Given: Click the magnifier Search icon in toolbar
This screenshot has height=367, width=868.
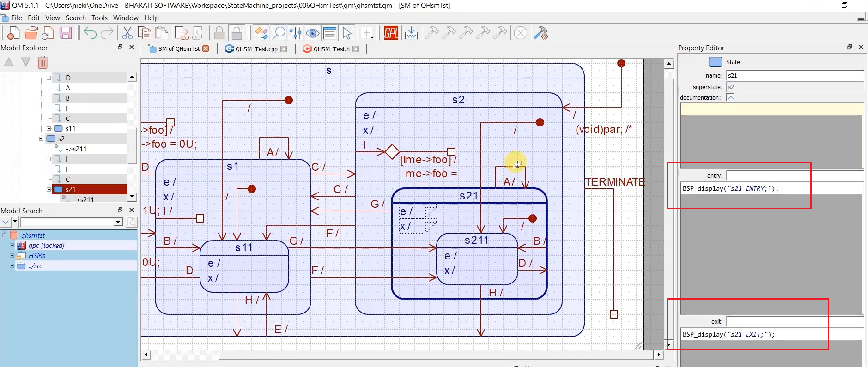Looking at the screenshot, I should [279, 33].
